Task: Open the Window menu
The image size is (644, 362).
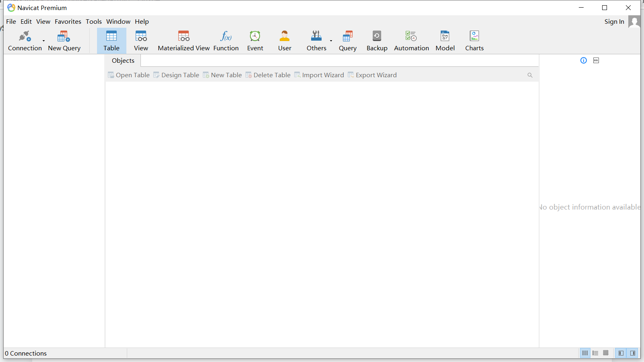Action: point(118,22)
